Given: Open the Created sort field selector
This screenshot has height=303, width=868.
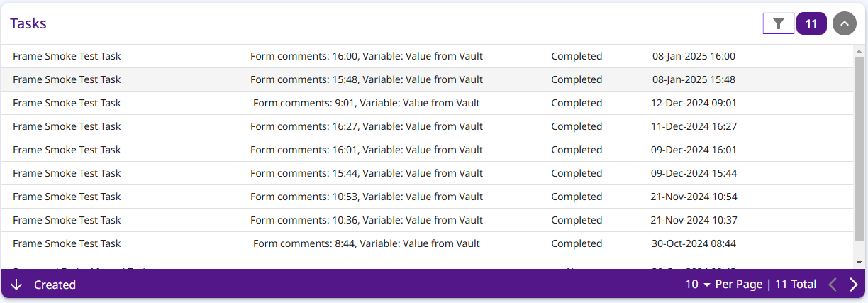Looking at the screenshot, I should click(55, 285).
